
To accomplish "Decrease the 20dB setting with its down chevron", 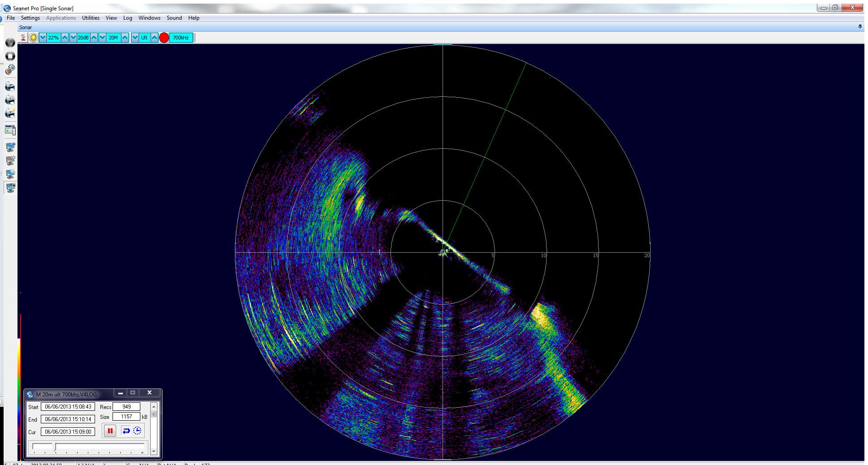I will point(74,38).
